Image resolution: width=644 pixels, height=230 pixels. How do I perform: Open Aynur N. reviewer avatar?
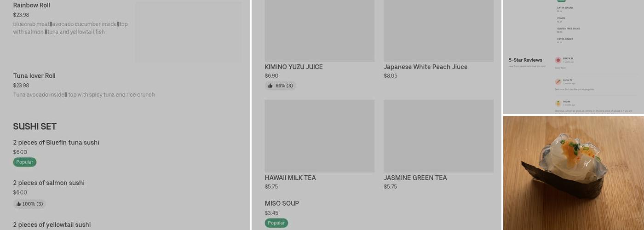558,81
